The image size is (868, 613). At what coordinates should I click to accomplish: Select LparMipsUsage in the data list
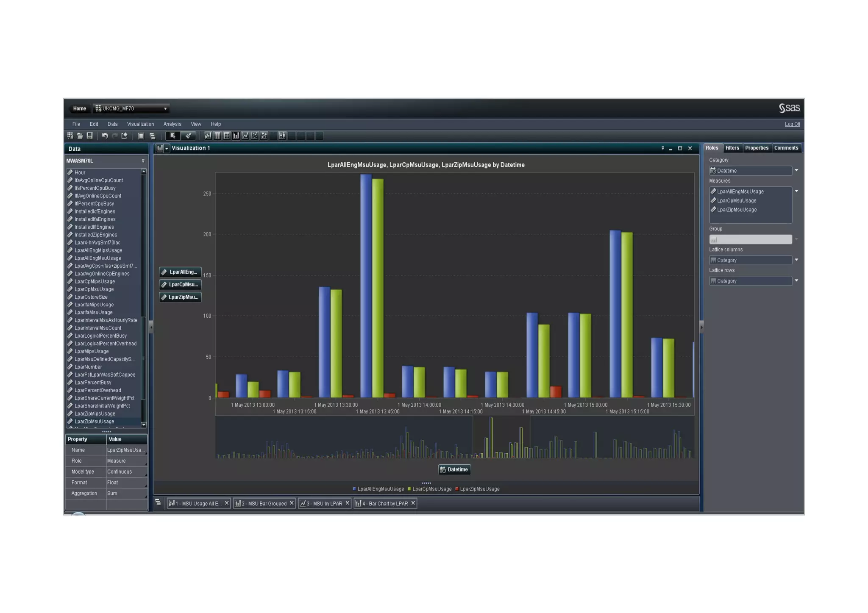coord(92,352)
